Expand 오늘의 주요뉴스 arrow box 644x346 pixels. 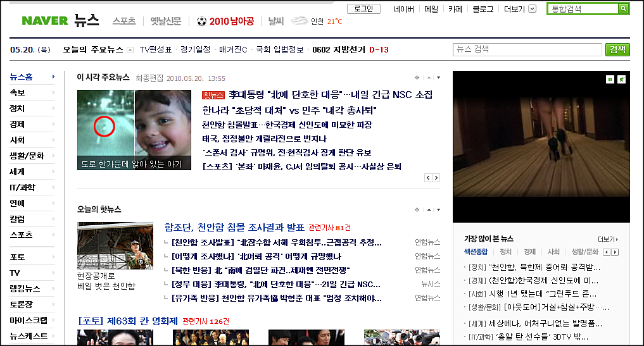(x=130, y=50)
